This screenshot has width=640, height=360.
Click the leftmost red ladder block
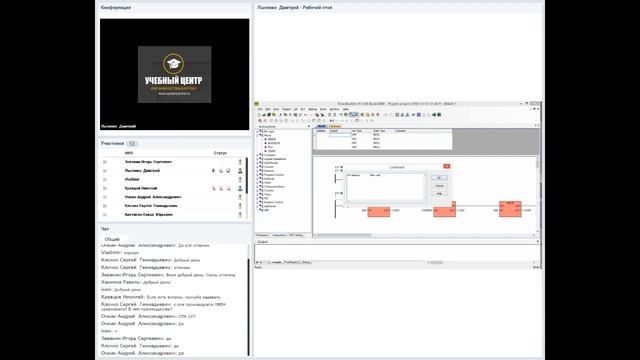[x=379, y=211]
